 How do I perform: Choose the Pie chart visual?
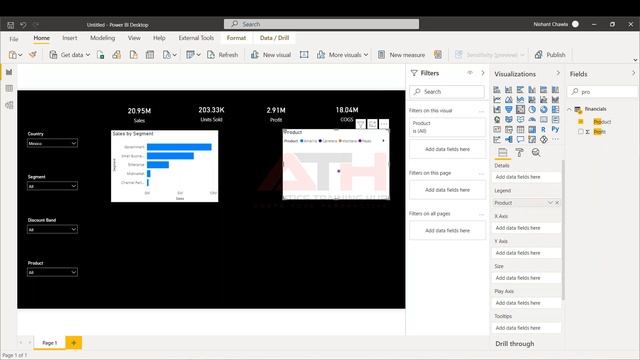pyautogui.click(x=532, y=109)
